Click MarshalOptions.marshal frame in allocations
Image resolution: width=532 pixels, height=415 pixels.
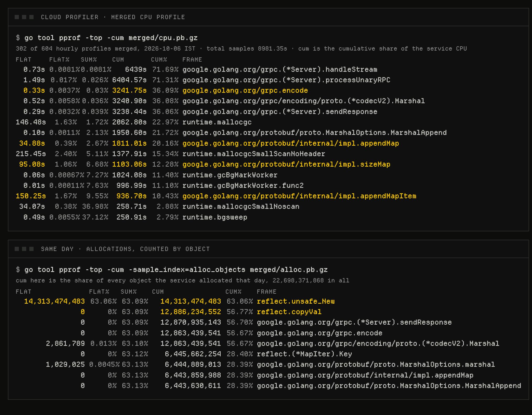(376, 364)
